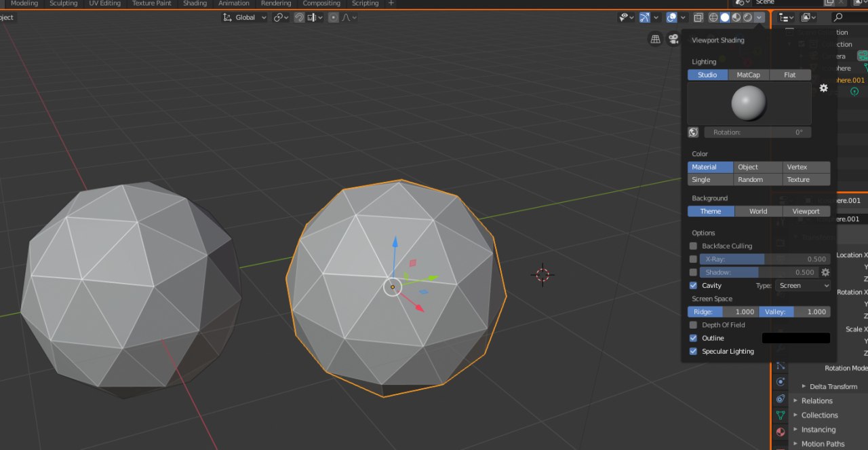Open Object Data properties tab icon
Image resolution: width=868 pixels, height=450 pixels.
tap(780, 415)
